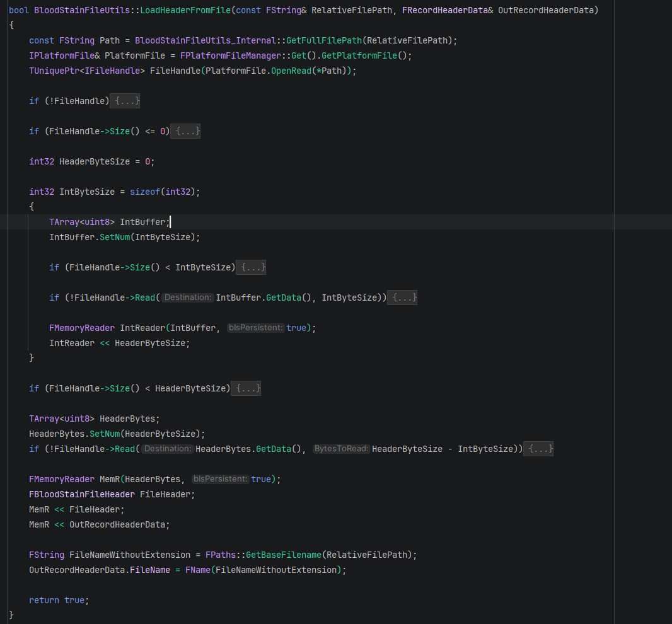Click the function's closing brace
Image resolution: width=672 pixels, height=624 pixels.
pyautogui.click(x=11, y=615)
